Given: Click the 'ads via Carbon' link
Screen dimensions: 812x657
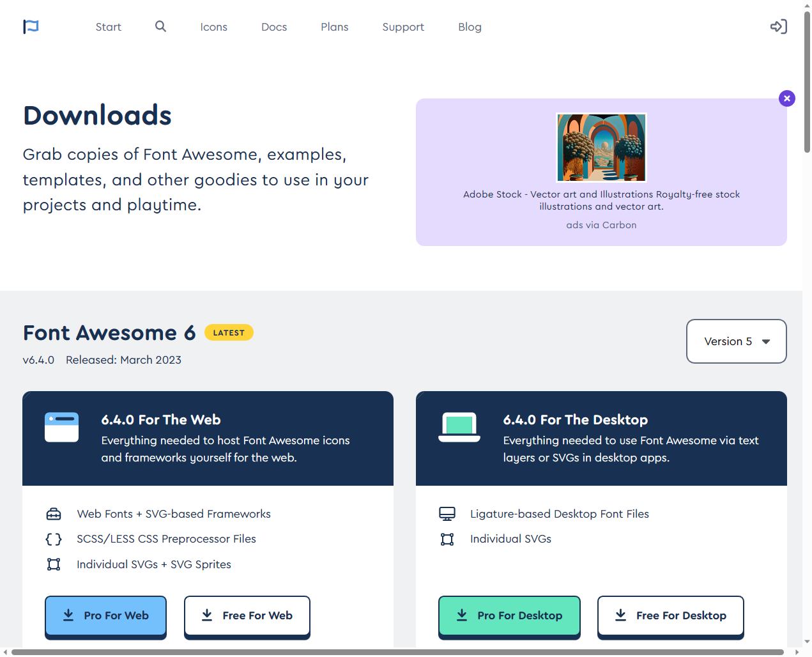Looking at the screenshot, I should click(x=601, y=225).
